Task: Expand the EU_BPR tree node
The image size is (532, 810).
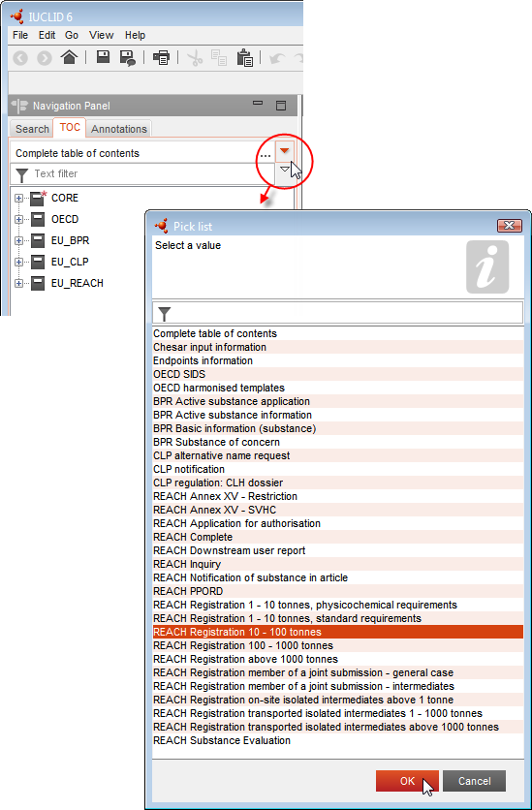Action: pos(19,240)
